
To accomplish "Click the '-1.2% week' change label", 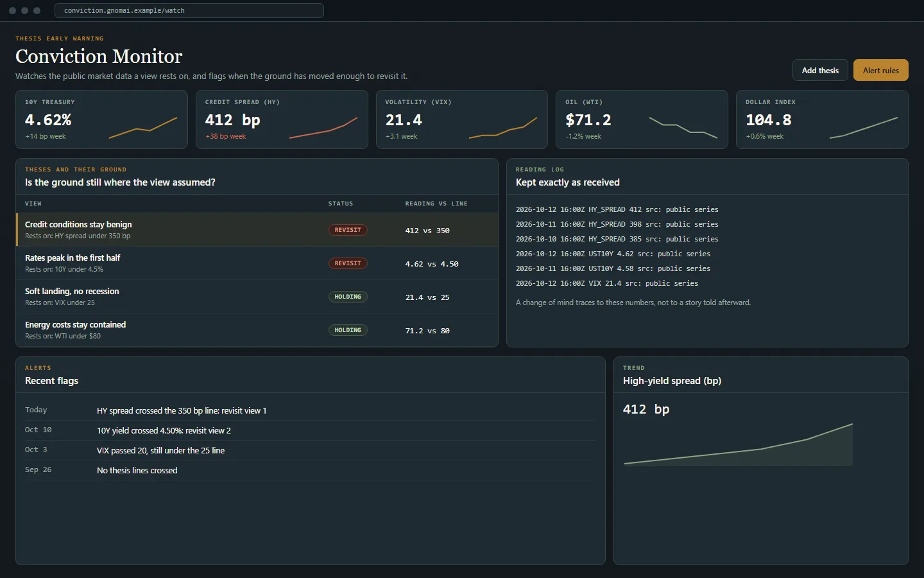I will pyautogui.click(x=583, y=136).
